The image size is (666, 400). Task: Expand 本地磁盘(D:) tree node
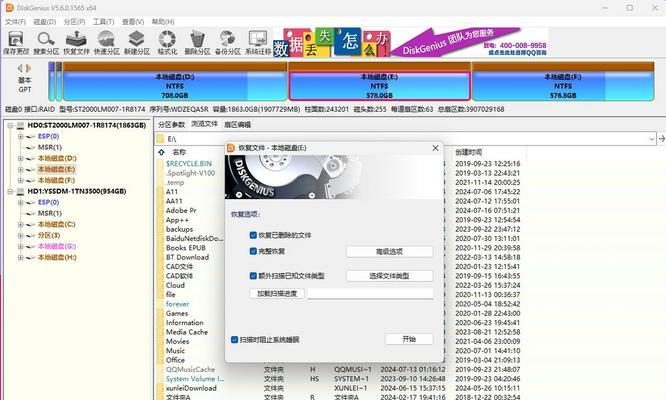click(20, 158)
